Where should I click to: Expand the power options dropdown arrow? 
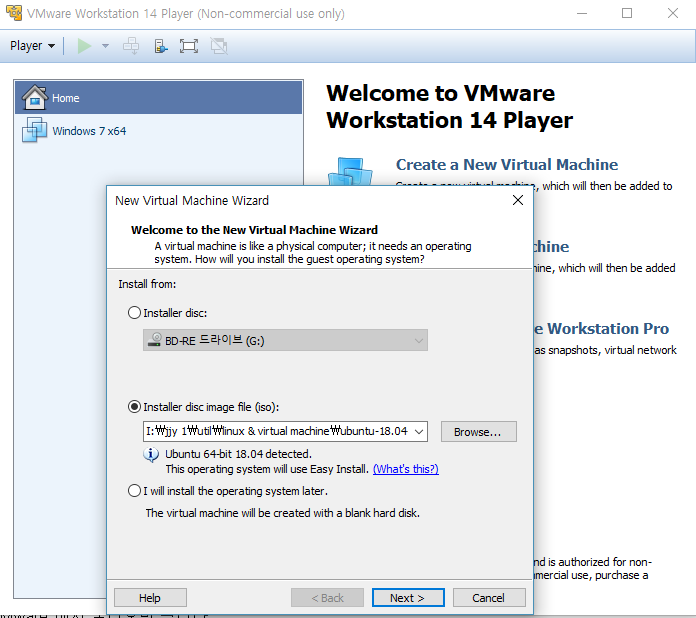105,46
